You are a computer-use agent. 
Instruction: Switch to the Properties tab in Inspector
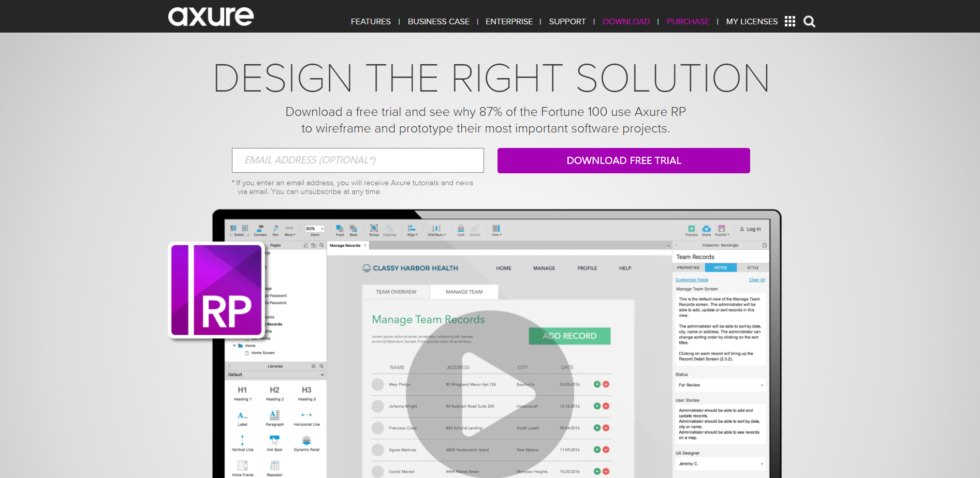[x=688, y=267]
